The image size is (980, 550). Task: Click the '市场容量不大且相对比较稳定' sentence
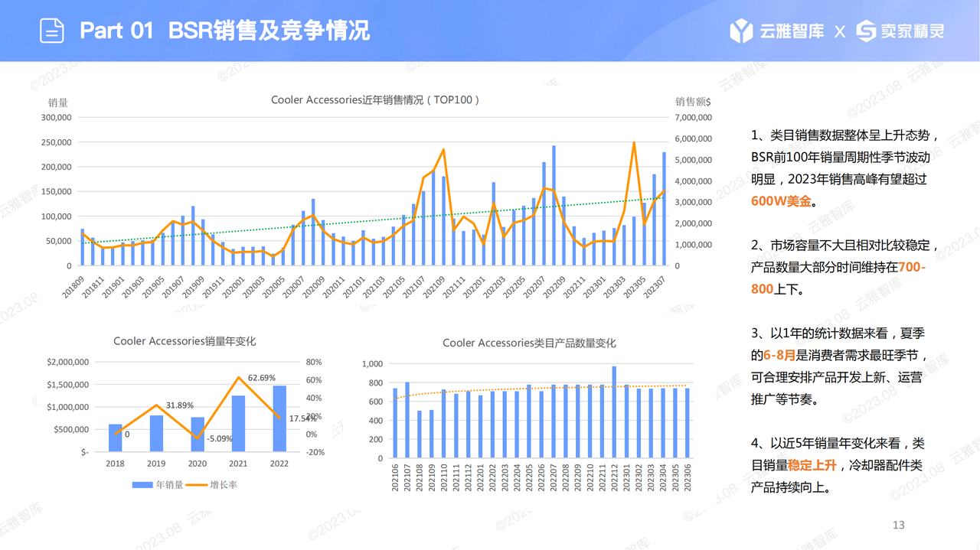(x=849, y=246)
